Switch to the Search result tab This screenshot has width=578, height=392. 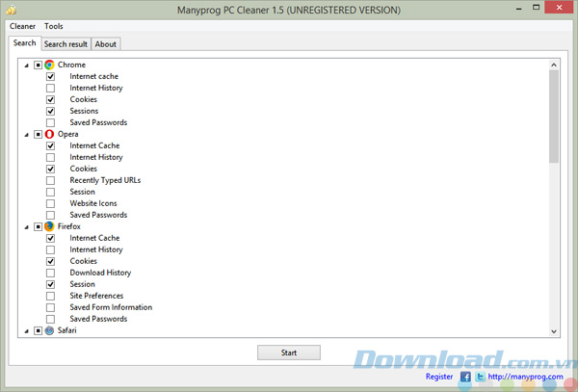(x=66, y=44)
